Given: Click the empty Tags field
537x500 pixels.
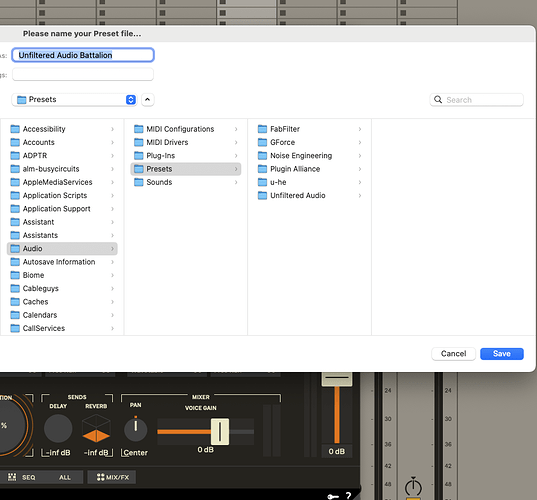Looking at the screenshot, I should click(83, 74).
